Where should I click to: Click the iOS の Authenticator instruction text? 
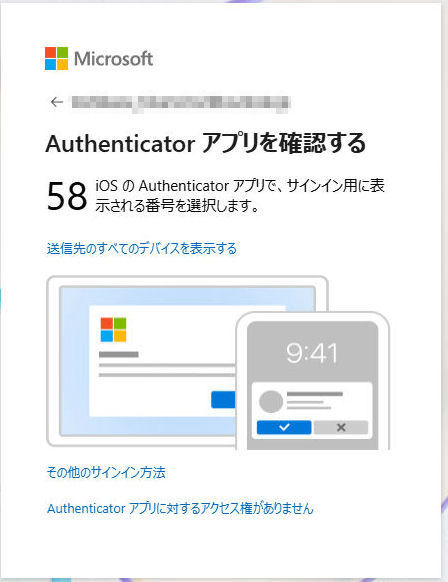click(x=240, y=196)
